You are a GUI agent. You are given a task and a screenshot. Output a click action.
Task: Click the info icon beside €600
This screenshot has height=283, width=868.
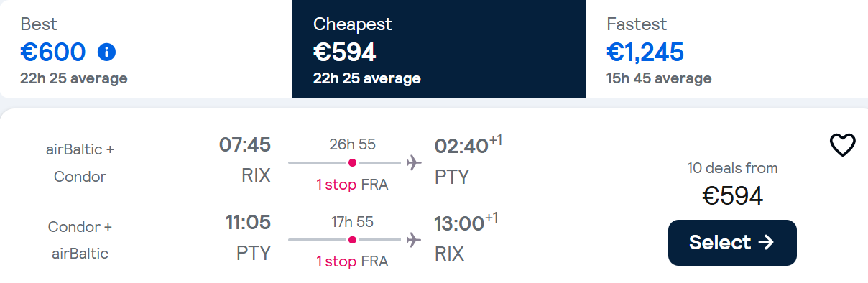click(x=106, y=52)
